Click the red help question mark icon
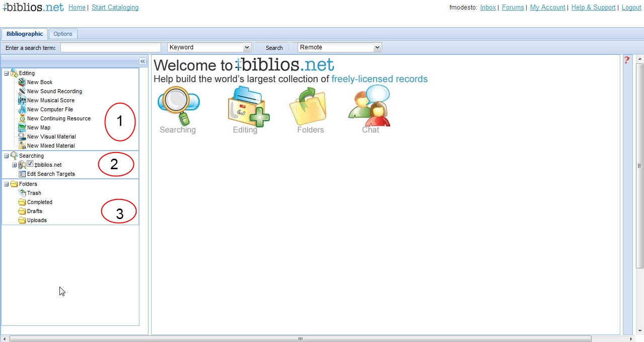 627,60
